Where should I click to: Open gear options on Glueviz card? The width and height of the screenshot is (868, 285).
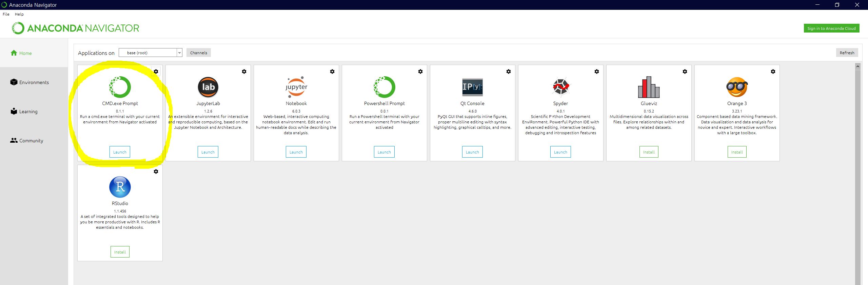click(x=685, y=72)
